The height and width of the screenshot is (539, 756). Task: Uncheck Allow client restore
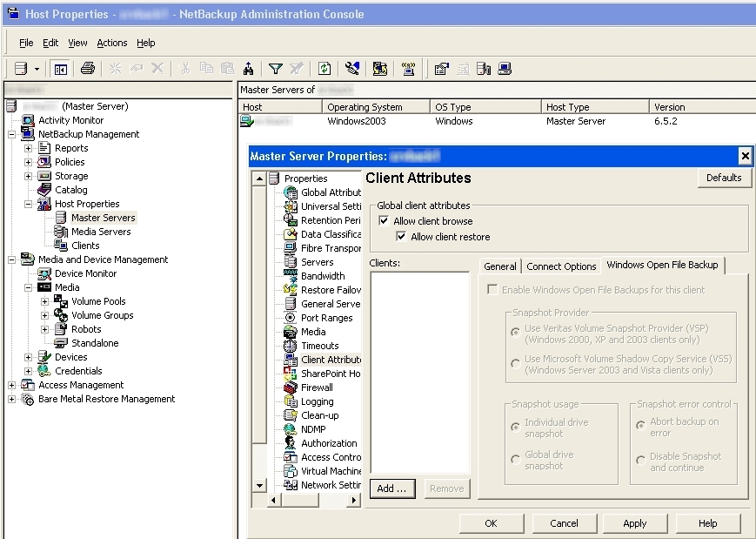pyautogui.click(x=401, y=237)
